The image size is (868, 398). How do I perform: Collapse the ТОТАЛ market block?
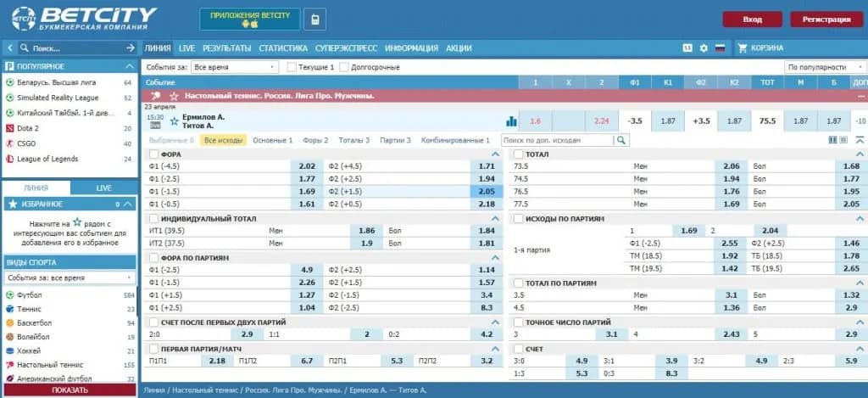pyautogui.click(x=860, y=154)
